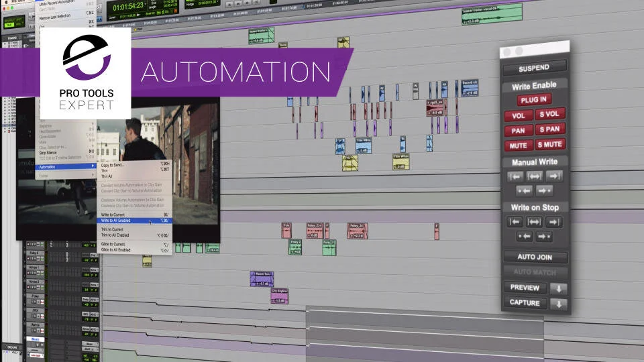
Task: Click the punch arrow beside PREVIEW
Action: coord(559,288)
